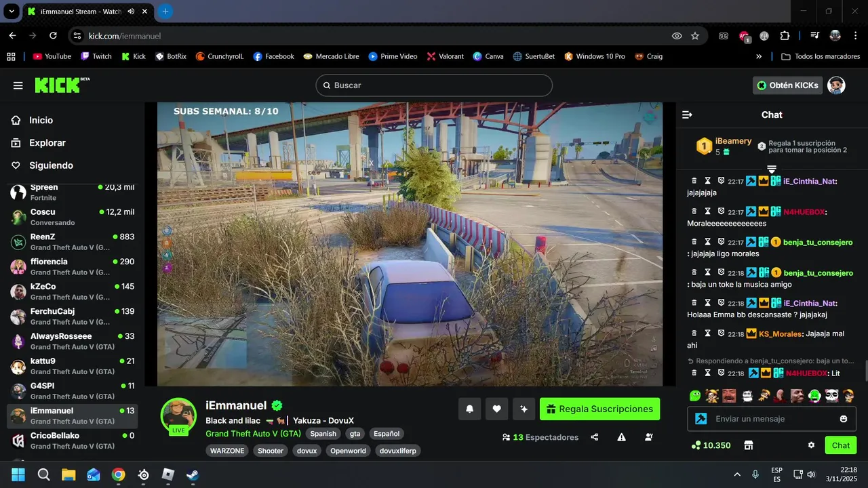Click the Obtén KICKs button
The height and width of the screenshot is (488, 868).
tap(788, 85)
